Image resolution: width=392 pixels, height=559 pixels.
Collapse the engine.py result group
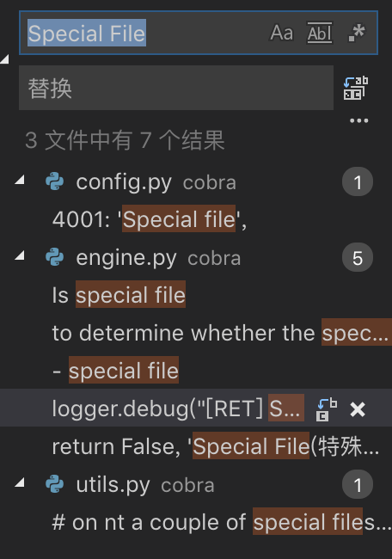(20, 255)
